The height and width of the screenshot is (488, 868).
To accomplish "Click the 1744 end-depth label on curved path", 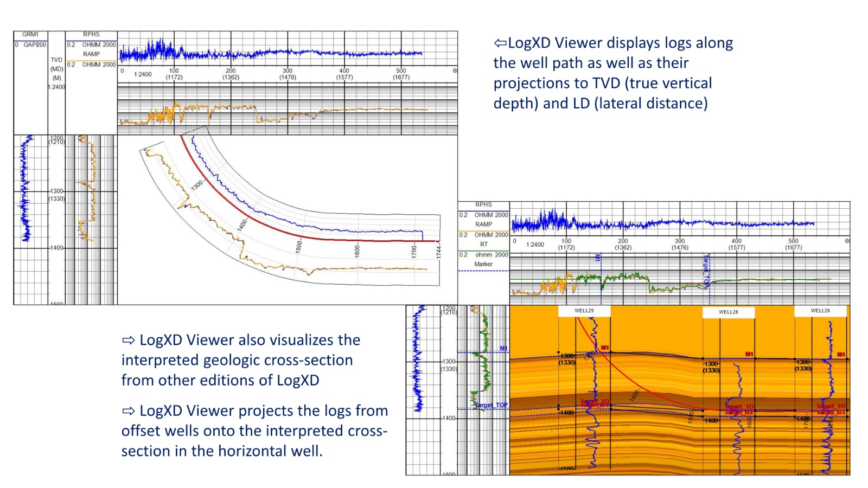I will tap(439, 252).
